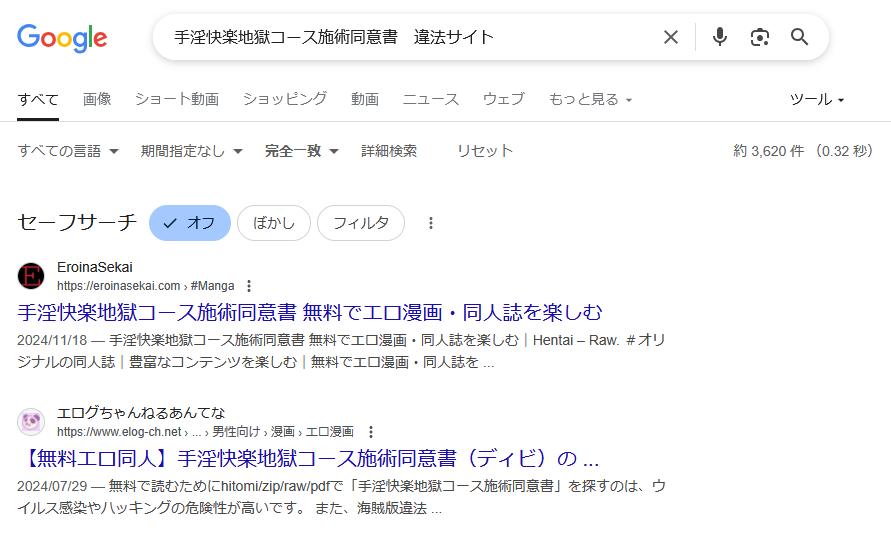Viewport: 891px width, 541px height.
Task: Toggle the ツール options dropdown
Action: [x=817, y=99]
